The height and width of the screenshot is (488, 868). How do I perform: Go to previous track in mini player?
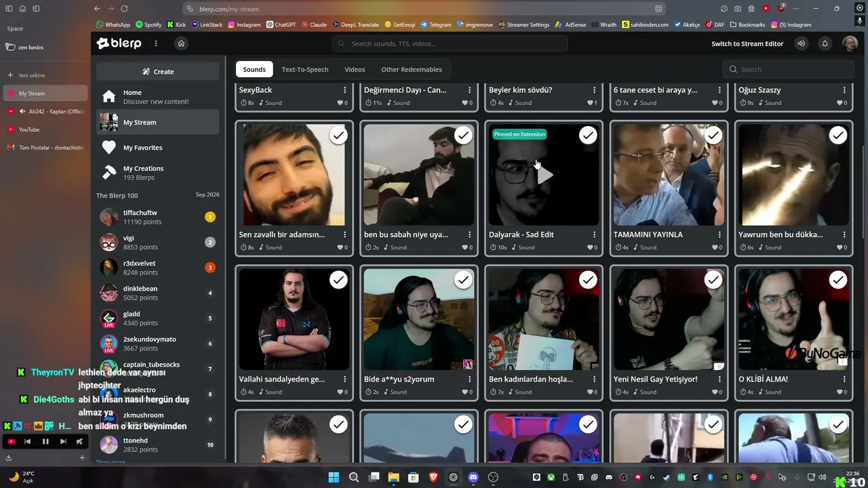[28, 441]
